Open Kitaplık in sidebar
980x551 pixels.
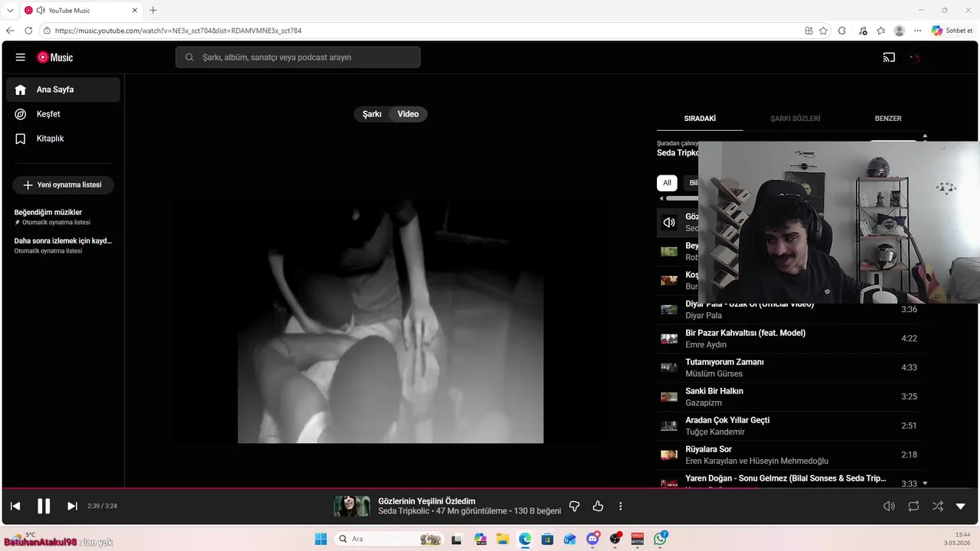tap(64, 139)
